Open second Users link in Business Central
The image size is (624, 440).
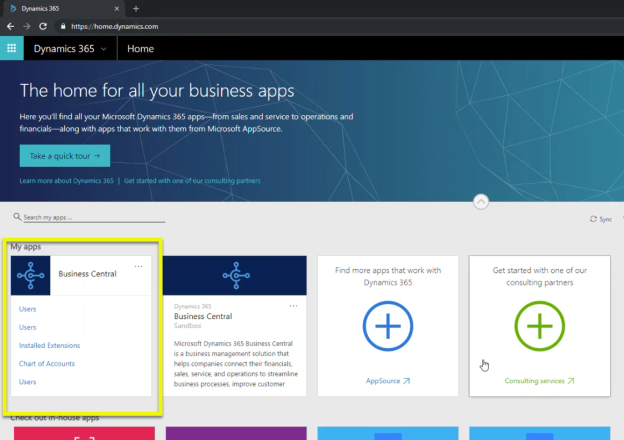pyautogui.click(x=27, y=327)
